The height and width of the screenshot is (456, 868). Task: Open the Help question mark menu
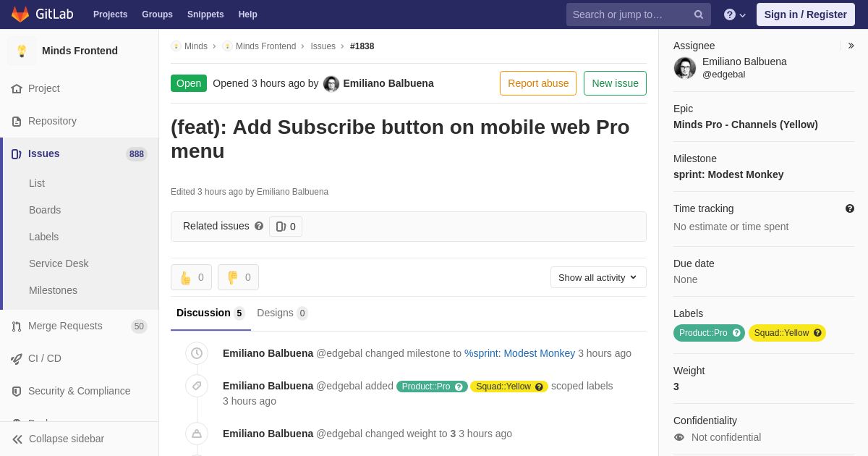pos(734,14)
